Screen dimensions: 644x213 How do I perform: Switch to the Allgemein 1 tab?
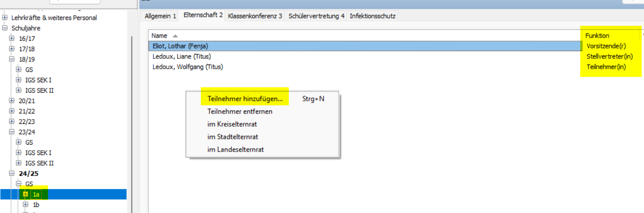(160, 16)
